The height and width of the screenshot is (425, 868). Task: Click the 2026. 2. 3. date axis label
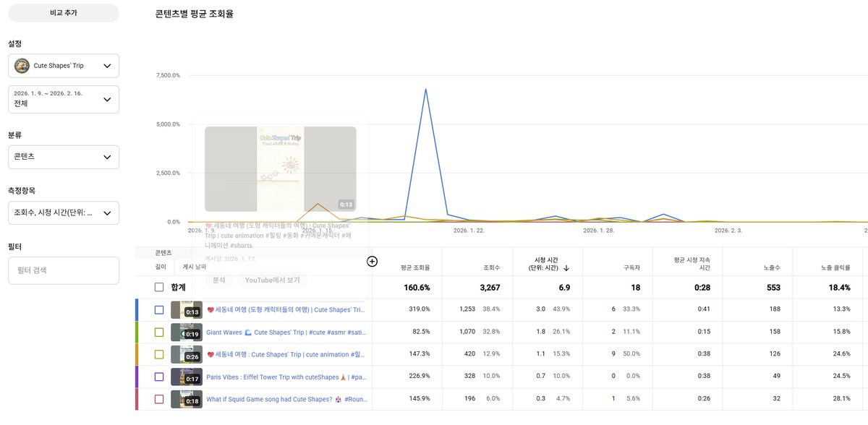[x=728, y=231]
